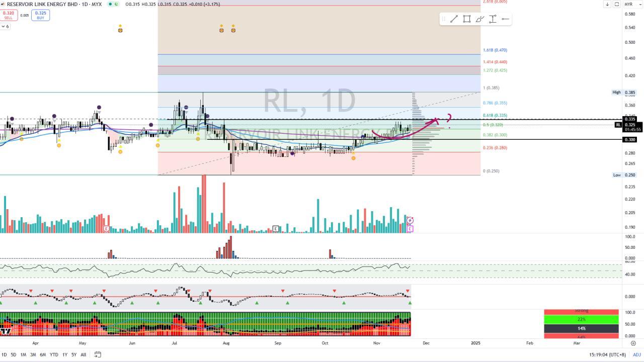Click Fibonacci level 0.236 (0.280) label

(495, 148)
